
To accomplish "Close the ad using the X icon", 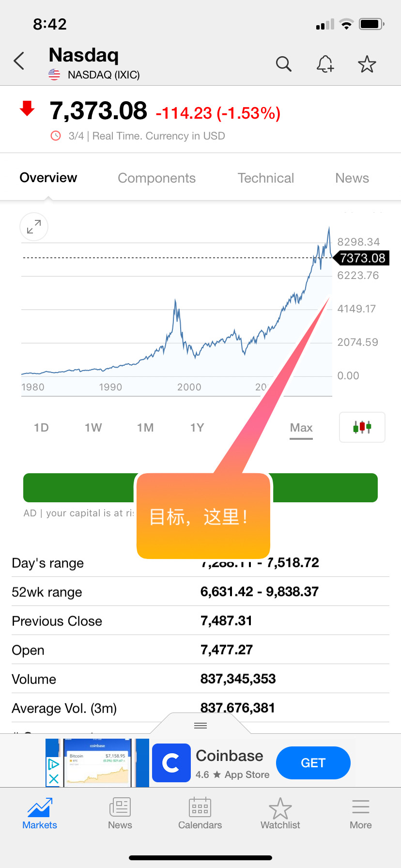I will coord(53,778).
